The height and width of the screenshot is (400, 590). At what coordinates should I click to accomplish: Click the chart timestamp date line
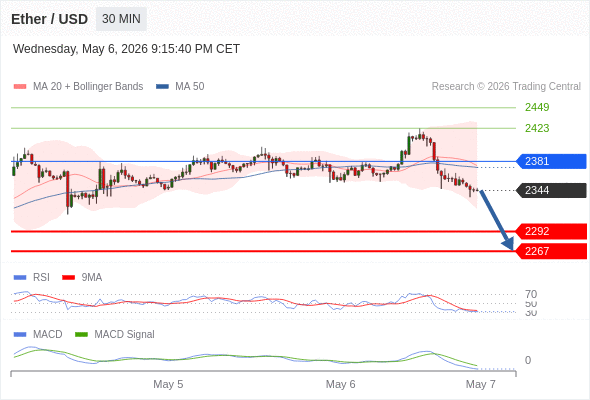126,49
